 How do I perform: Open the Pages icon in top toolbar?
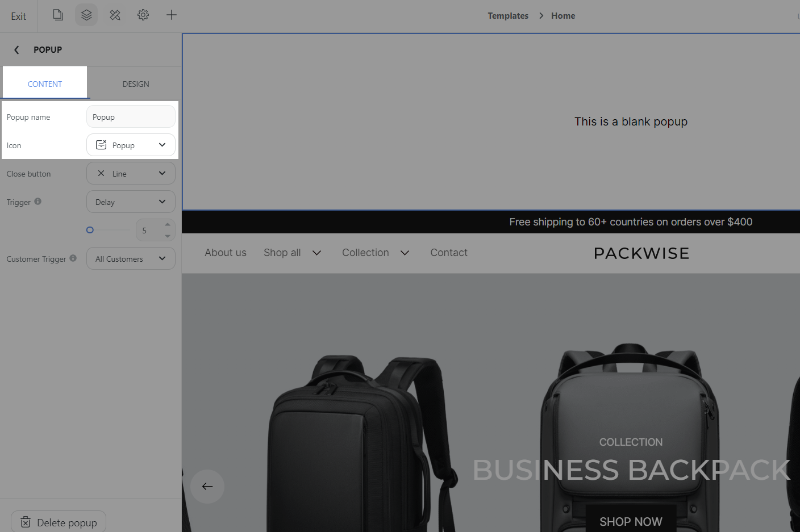coord(58,15)
